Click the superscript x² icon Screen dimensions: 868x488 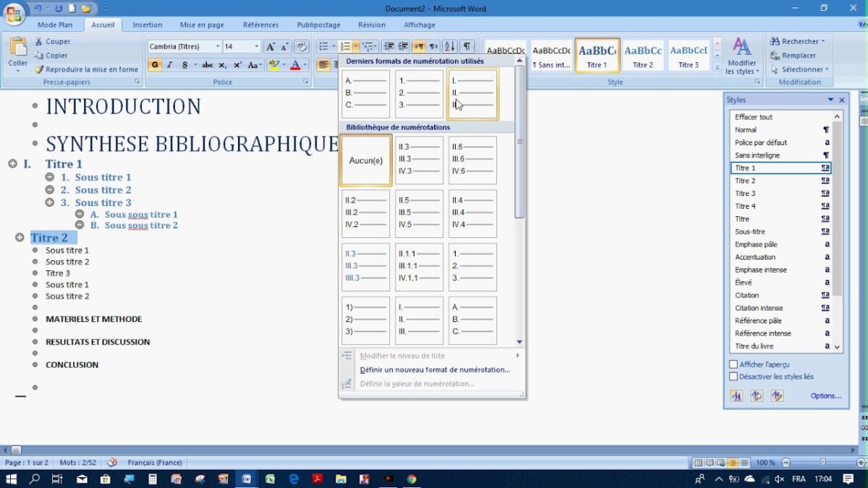click(x=238, y=65)
